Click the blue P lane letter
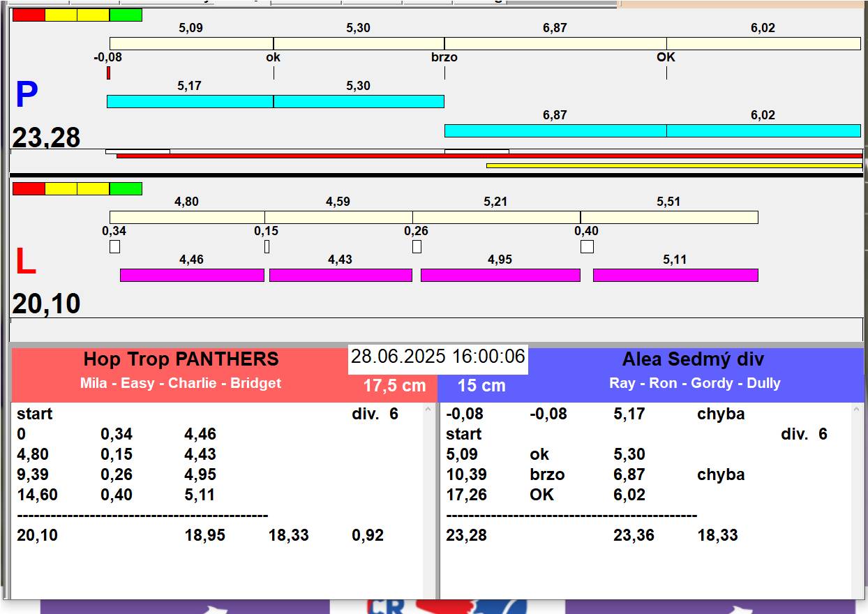This screenshot has width=868, height=614. click(27, 96)
